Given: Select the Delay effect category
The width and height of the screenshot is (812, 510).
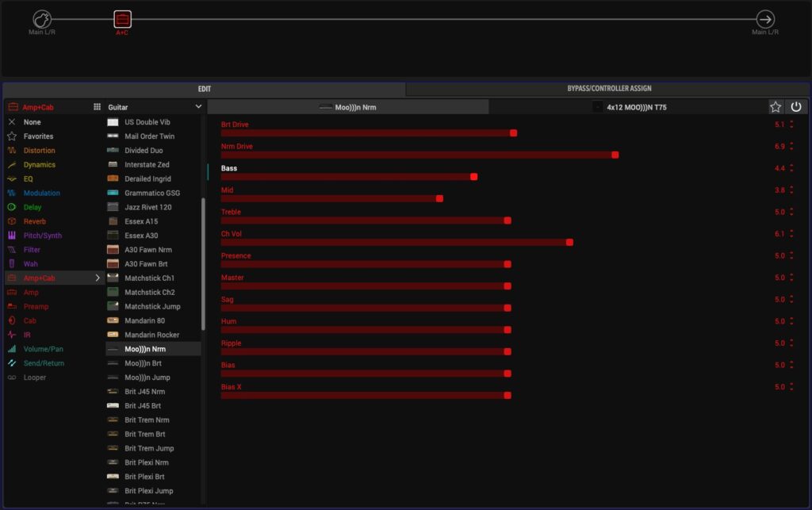Looking at the screenshot, I should click(x=33, y=207).
